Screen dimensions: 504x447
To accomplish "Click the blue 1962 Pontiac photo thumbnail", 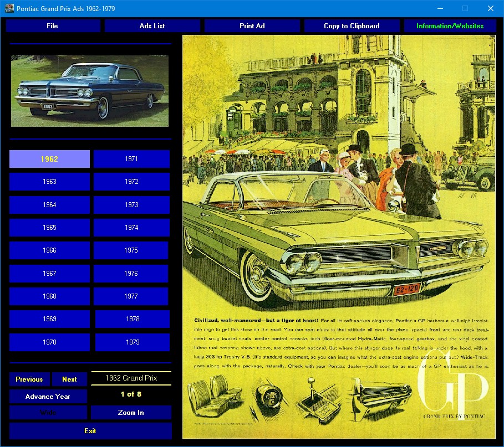I will pos(90,91).
